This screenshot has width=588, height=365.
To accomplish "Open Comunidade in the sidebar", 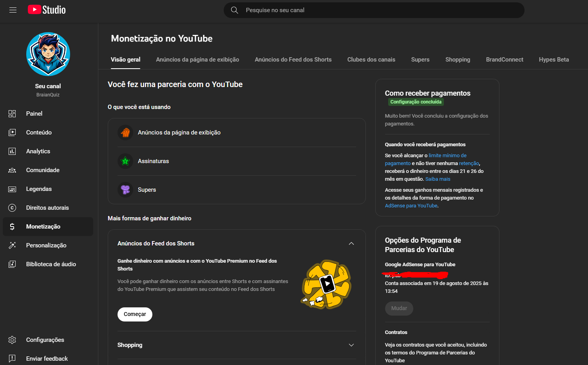I will 48,170.
